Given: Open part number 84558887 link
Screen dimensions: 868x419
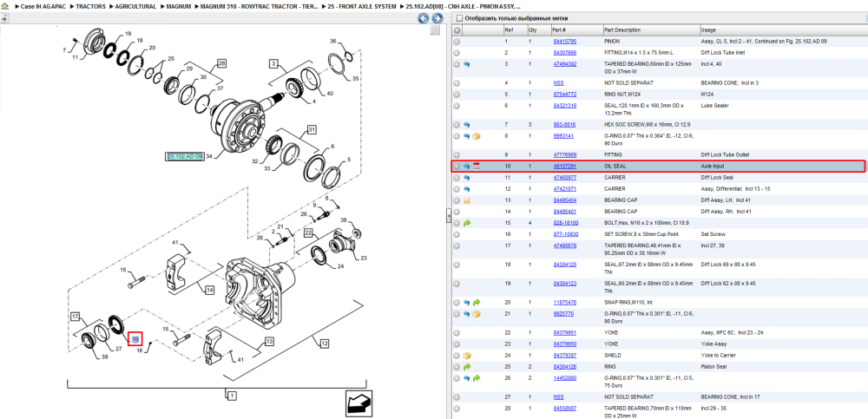Looking at the screenshot, I should [x=565, y=409].
